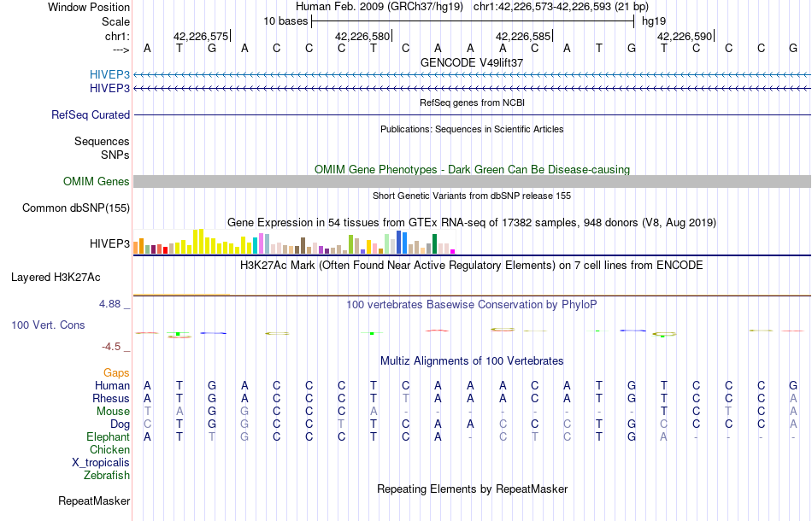This screenshot has width=812, height=521.
Task: Open RefSeq genes from NCBI track title
Action: (x=472, y=102)
